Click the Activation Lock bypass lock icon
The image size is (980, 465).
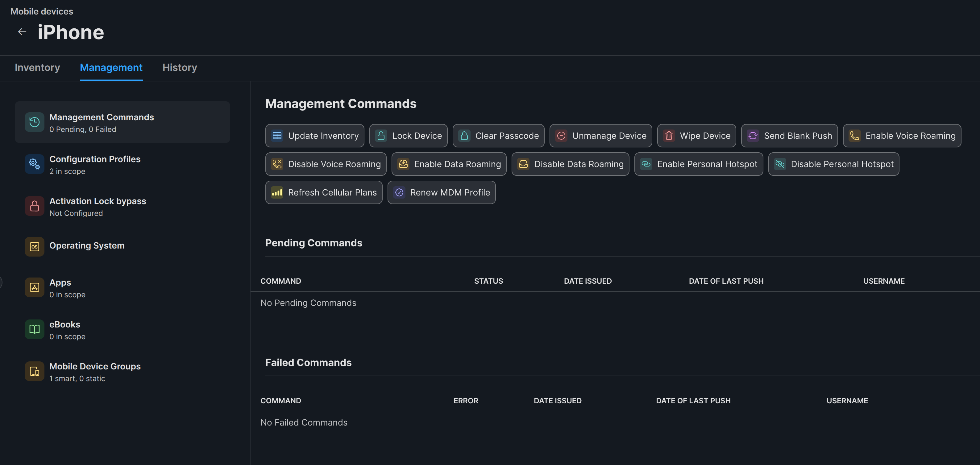(x=35, y=206)
